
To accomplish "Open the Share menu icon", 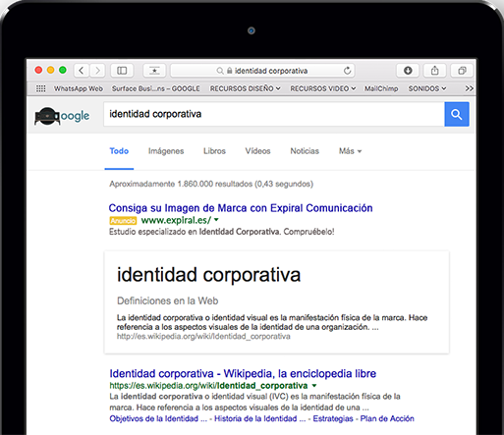I will click(x=434, y=71).
